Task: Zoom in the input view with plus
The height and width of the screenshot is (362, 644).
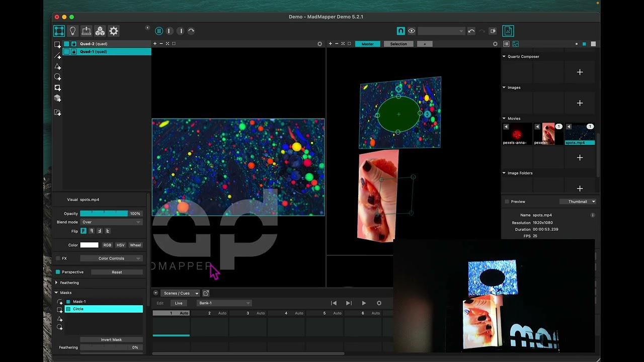Action: (x=155, y=44)
